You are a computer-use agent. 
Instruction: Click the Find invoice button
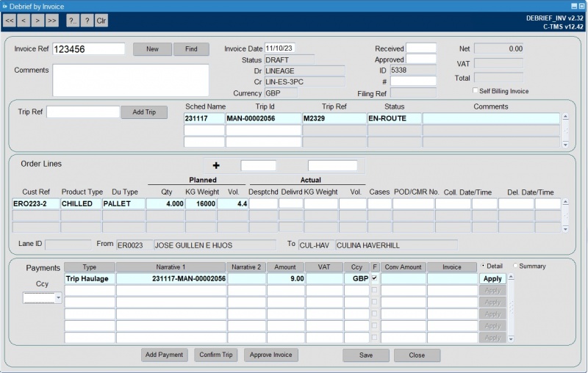191,49
